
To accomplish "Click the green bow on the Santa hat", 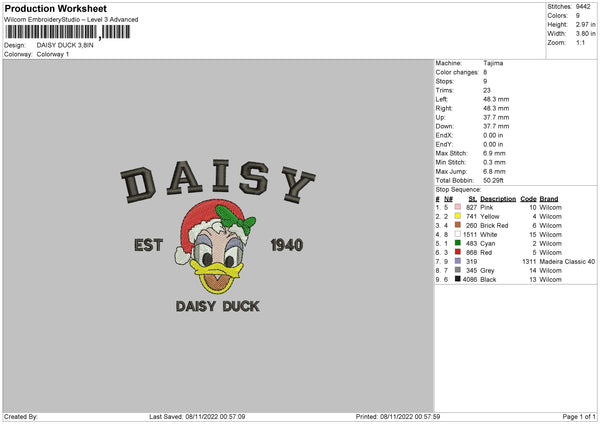I will point(235,219).
